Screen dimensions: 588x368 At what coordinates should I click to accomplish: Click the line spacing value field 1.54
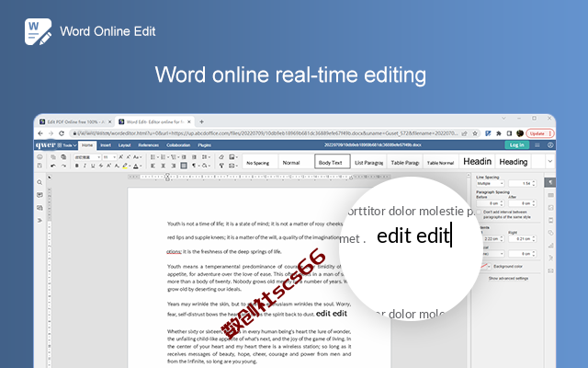click(522, 183)
